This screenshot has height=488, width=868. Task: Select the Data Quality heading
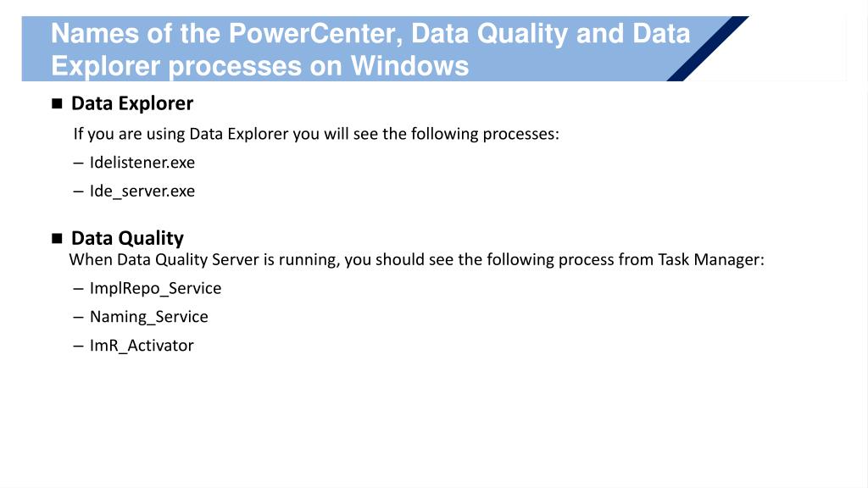(127, 238)
